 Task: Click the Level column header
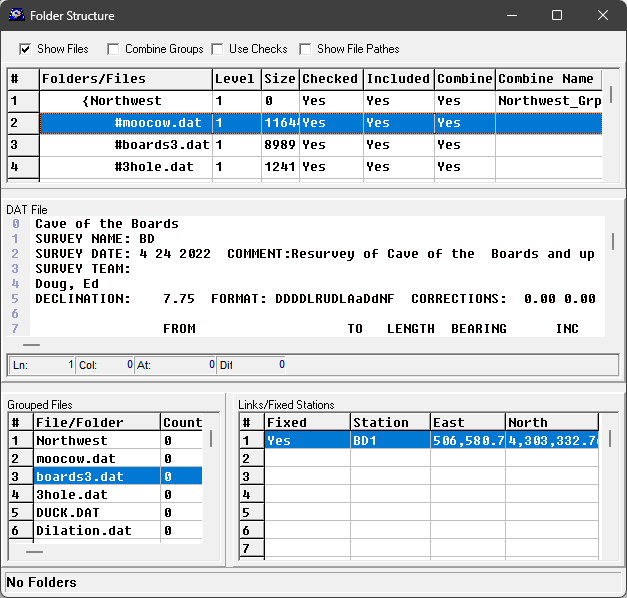tap(237, 79)
